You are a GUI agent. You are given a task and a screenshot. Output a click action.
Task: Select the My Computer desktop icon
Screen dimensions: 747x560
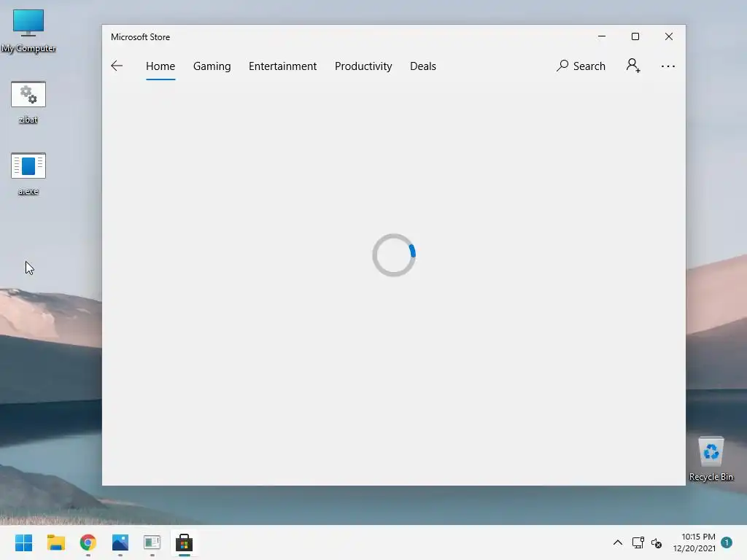tap(28, 31)
